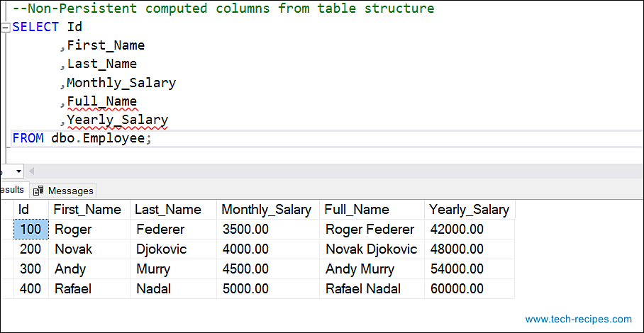Viewport: 644px width, 333px height.
Task: Click the First_Name cell Rafael
Action: (x=89, y=288)
